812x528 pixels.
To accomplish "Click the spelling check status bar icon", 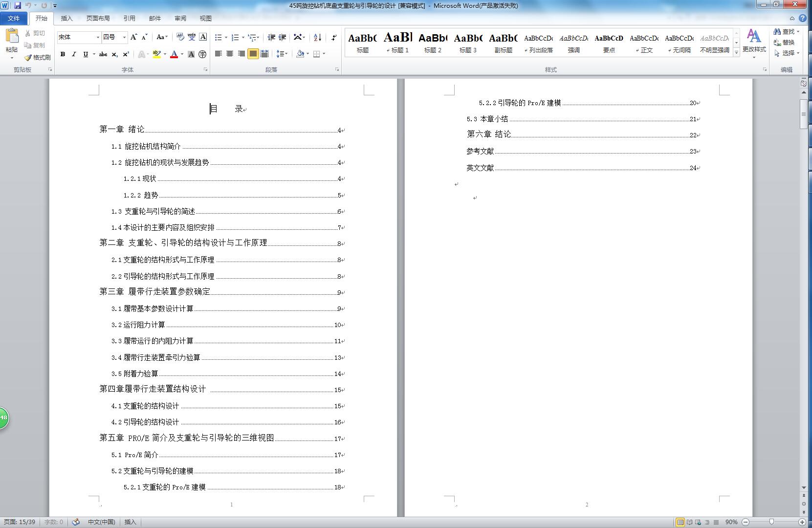I will coord(76,522).
